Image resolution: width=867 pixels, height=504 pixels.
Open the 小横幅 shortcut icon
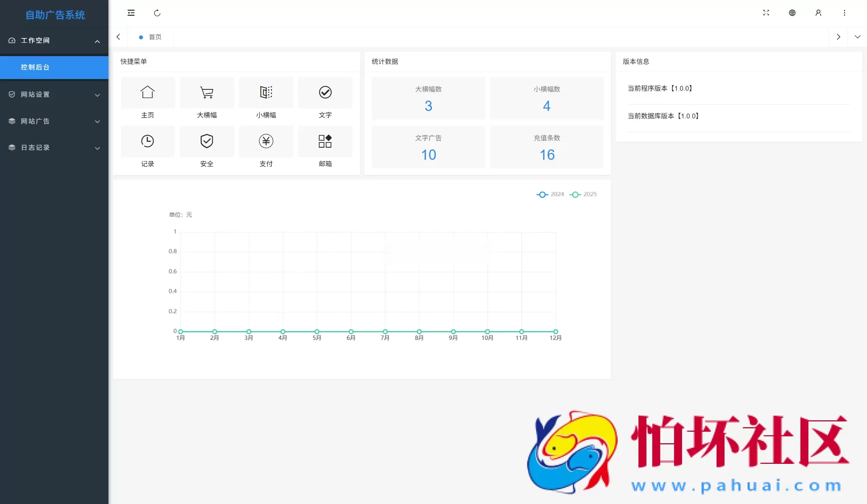[x=266, y=92]
